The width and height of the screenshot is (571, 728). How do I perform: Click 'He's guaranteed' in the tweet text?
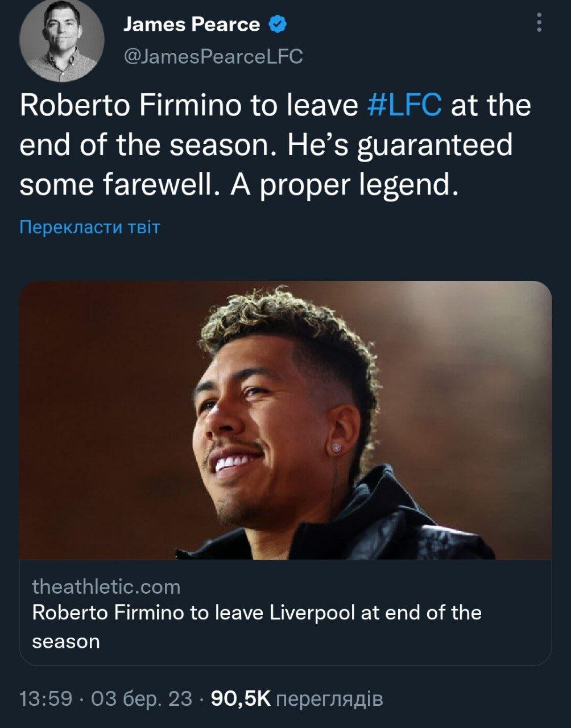[400, 146]
